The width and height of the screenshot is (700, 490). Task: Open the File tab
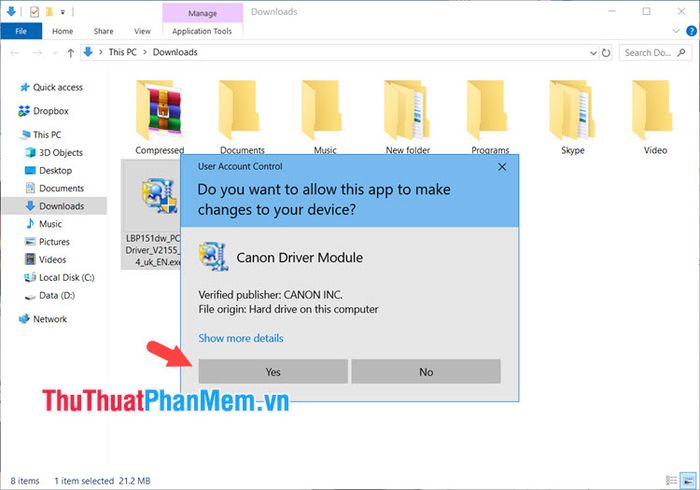pyautogui.click(x=21, y=31)
